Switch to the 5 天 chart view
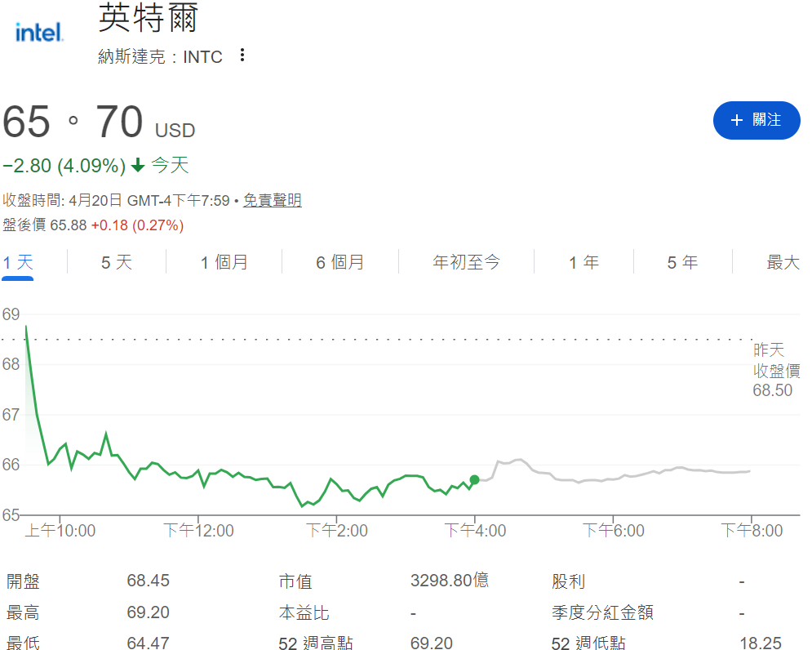 [116, 262]
